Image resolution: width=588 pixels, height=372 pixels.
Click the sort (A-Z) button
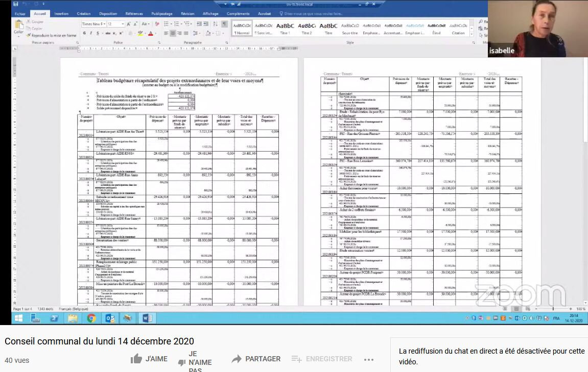215,23
